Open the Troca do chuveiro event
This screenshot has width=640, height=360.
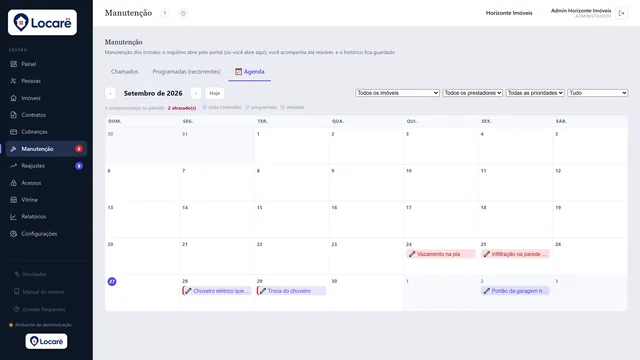click(291, 291)
